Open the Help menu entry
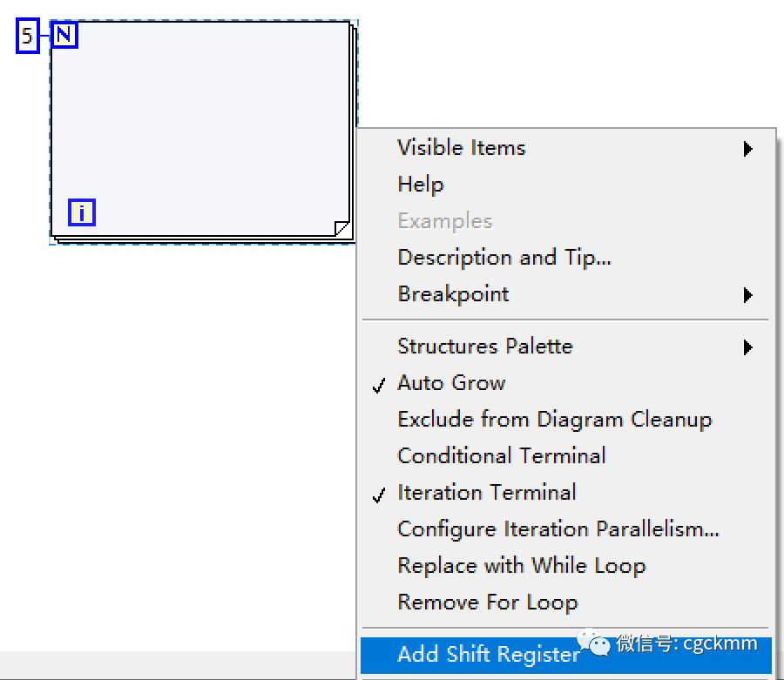Screen dimensions: 784x680 [421, 185]
